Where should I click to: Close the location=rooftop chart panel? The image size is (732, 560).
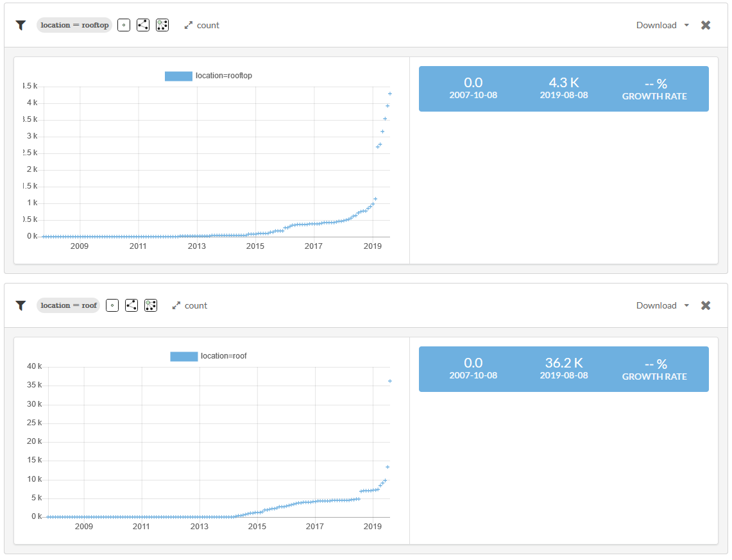coord(706,26)
